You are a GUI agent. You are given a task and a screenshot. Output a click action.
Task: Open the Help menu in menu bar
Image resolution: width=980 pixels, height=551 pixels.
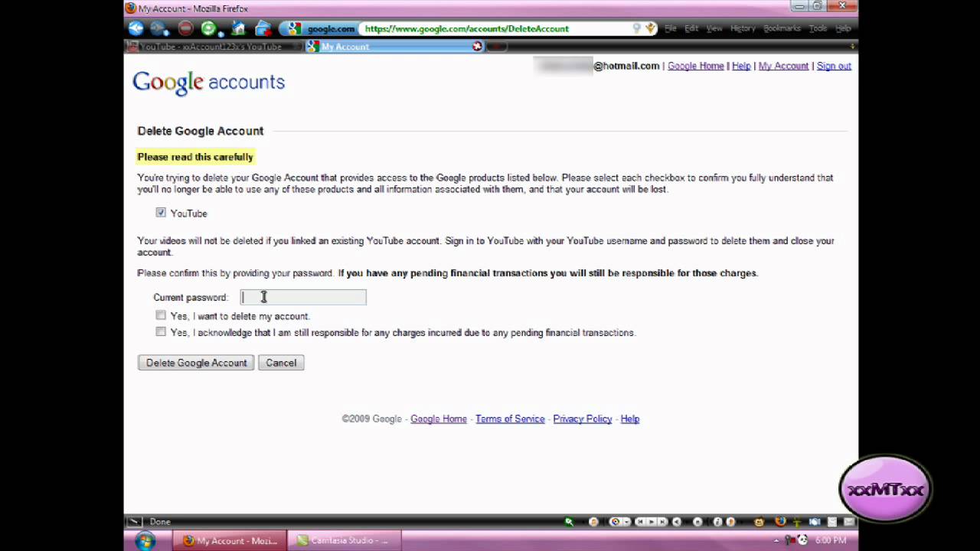pos(843,28)
